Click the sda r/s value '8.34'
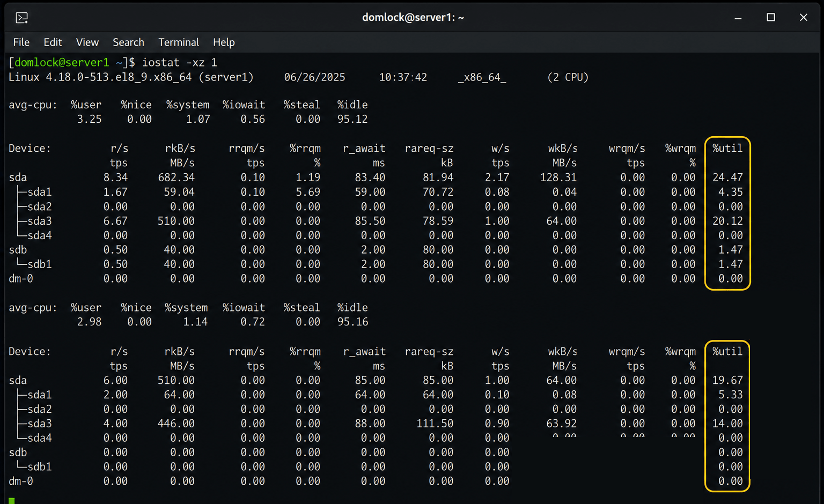824x504 pixels. [115, 177]
